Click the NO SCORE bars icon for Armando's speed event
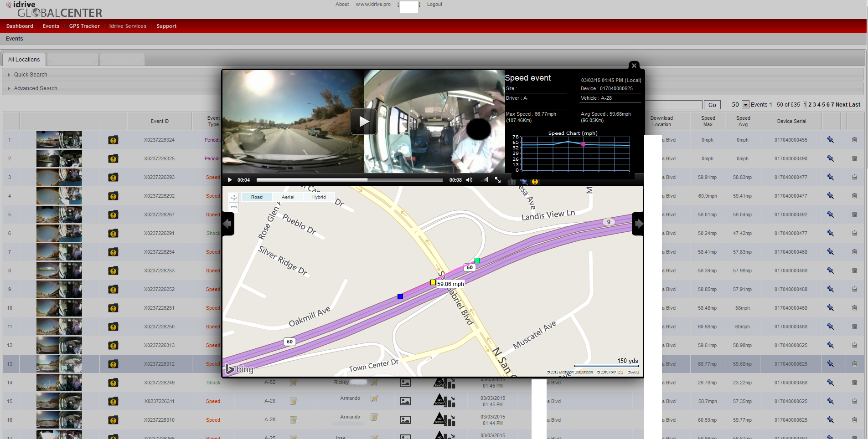This screenshot has width=868, height=439. tap(445, 401)
